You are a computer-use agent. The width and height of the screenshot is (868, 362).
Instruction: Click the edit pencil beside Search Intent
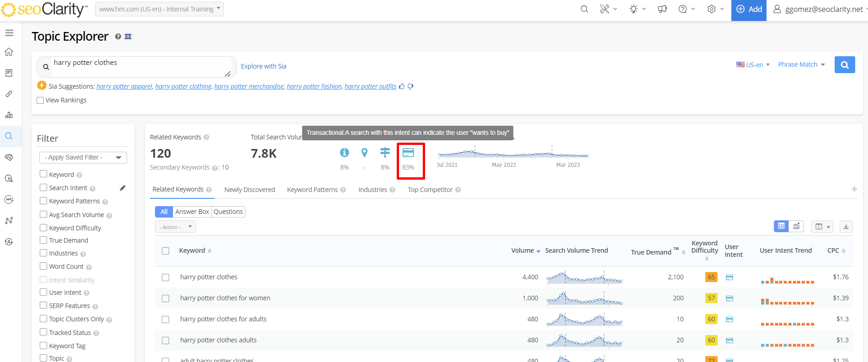[122, 188]
